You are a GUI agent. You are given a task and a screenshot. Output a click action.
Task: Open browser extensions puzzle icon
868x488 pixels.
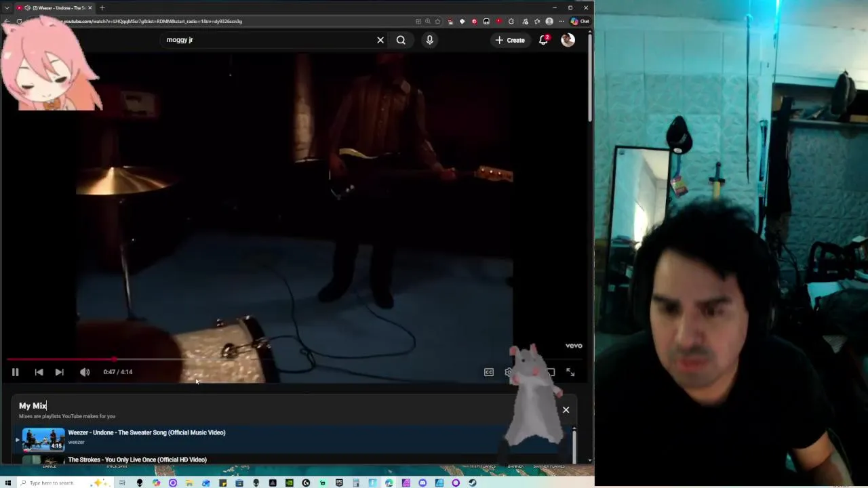tap(511, 21)
